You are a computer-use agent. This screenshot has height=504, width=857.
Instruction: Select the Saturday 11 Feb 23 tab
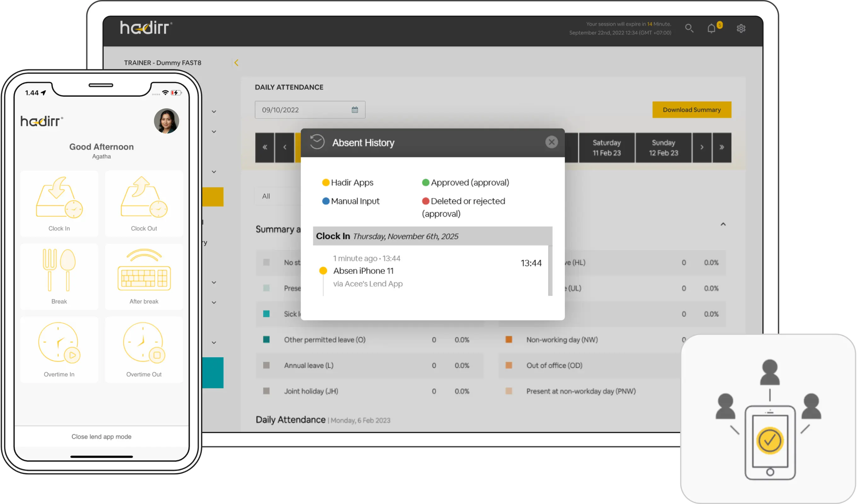coord(607,148)
